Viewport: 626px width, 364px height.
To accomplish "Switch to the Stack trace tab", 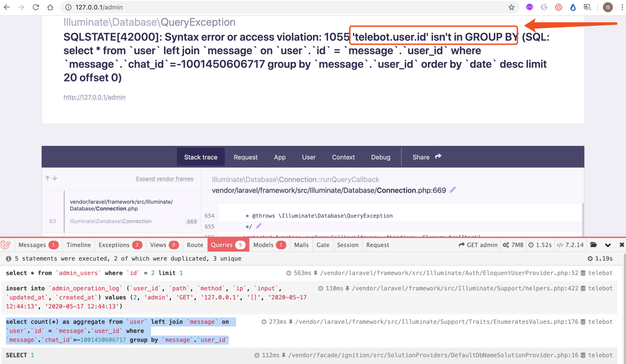I will coord(200,157).
